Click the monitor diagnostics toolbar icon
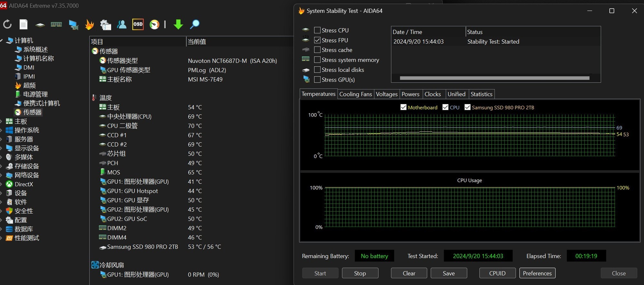The height and width of the screenshot is (285, 644). [x=73, y=25]
